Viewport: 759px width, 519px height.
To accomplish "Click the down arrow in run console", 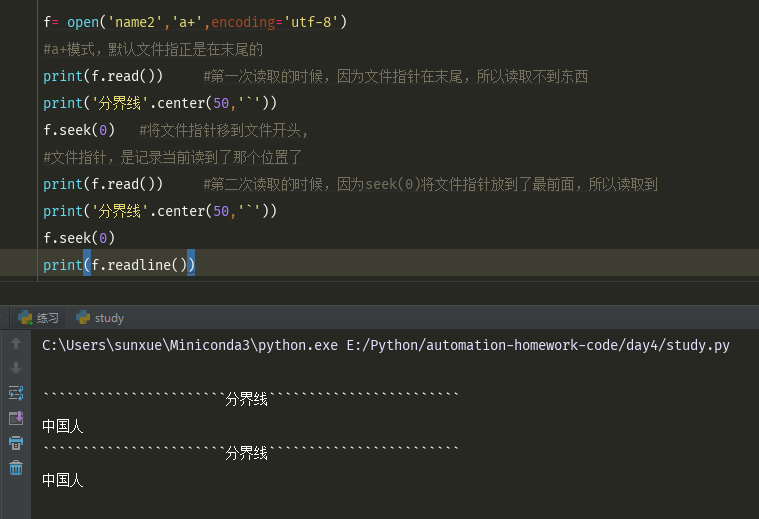I will 16,368.
